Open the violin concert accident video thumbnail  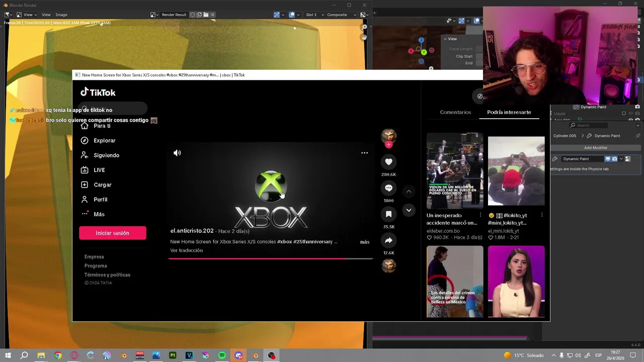tap(455, 171)
